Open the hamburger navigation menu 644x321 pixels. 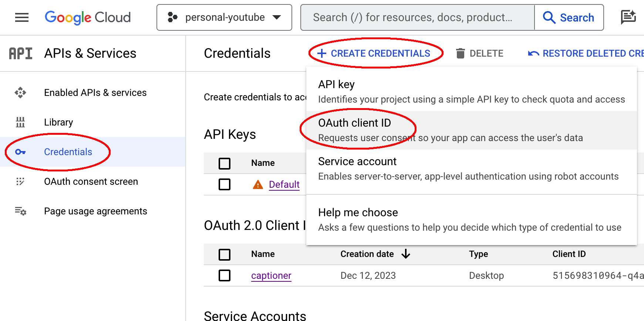[22, 17]
